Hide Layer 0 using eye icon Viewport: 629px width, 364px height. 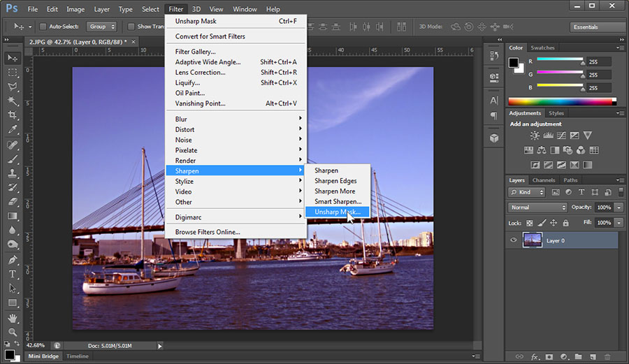[x=514, y=240]
